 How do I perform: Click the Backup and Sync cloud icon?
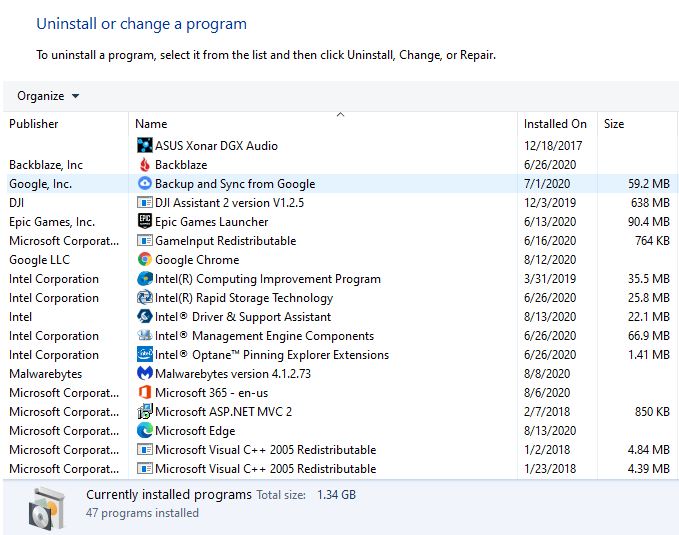click(x=145, y=184)
